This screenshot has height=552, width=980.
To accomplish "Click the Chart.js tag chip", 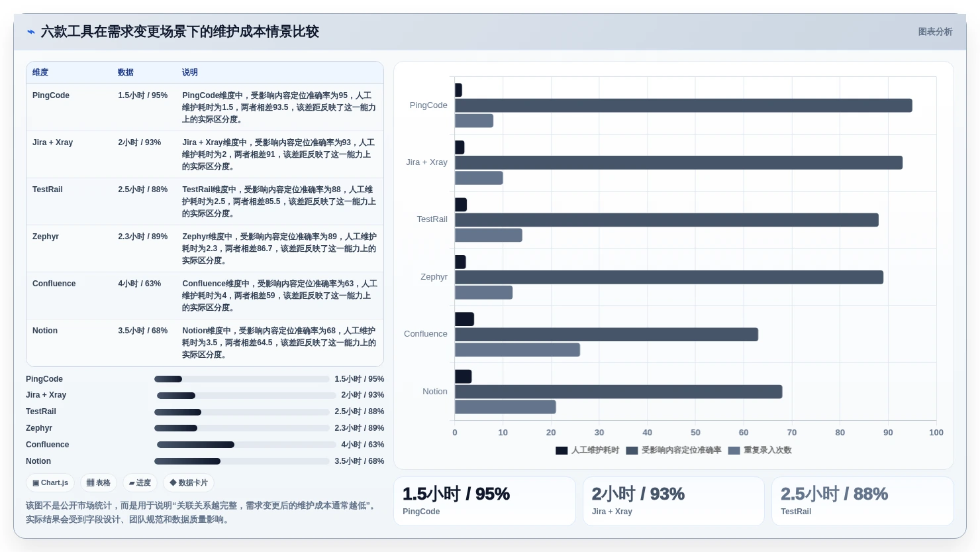I will coord(50,483).
